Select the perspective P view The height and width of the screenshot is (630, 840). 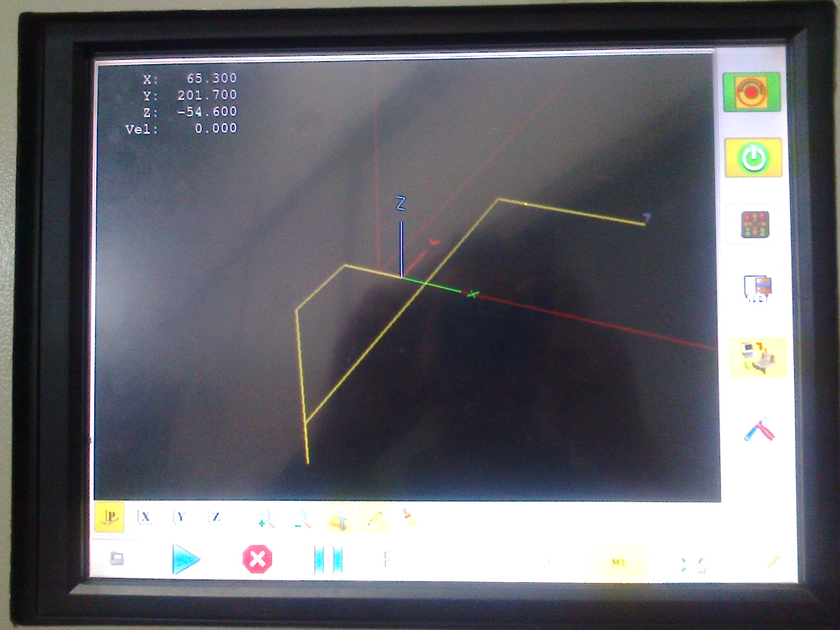tap(110, 517)
